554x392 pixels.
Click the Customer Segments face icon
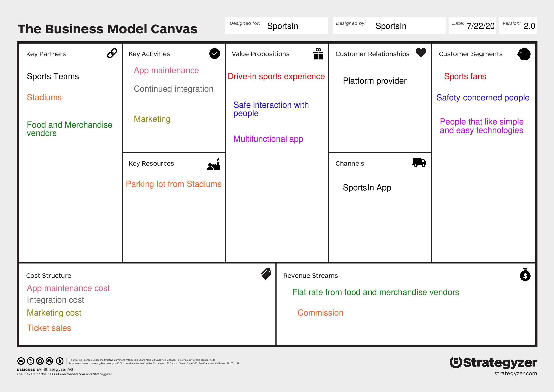coord(524,54)
